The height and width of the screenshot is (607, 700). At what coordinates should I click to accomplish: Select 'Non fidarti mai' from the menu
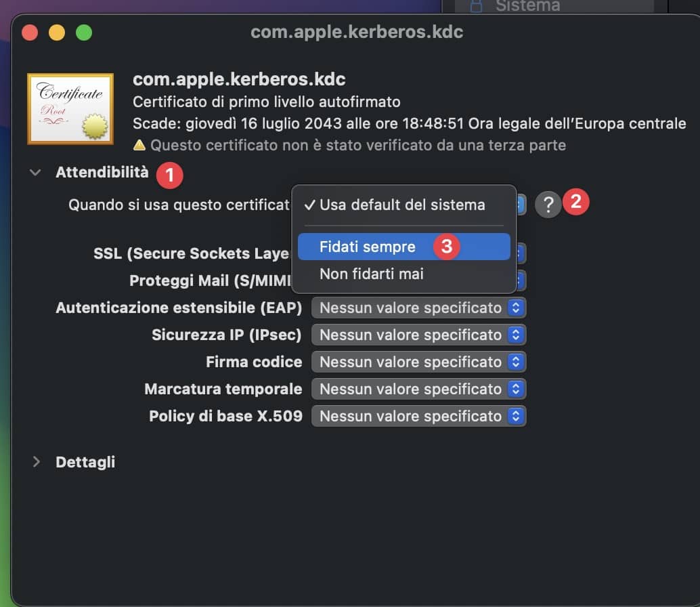[404, 274]
